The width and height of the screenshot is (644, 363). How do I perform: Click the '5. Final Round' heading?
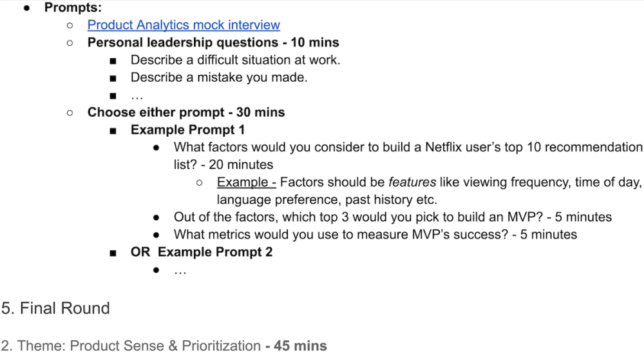tap(55, 308)
